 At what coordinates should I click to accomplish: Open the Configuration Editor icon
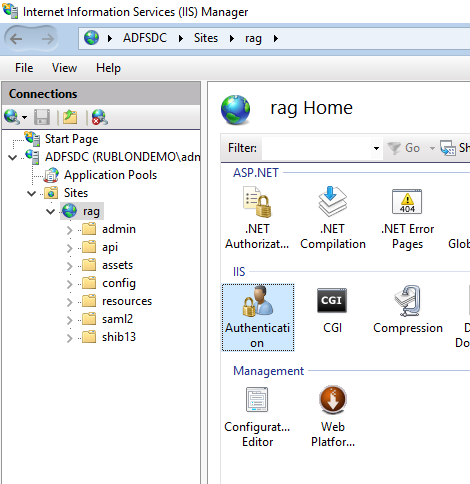pos(257,417)
